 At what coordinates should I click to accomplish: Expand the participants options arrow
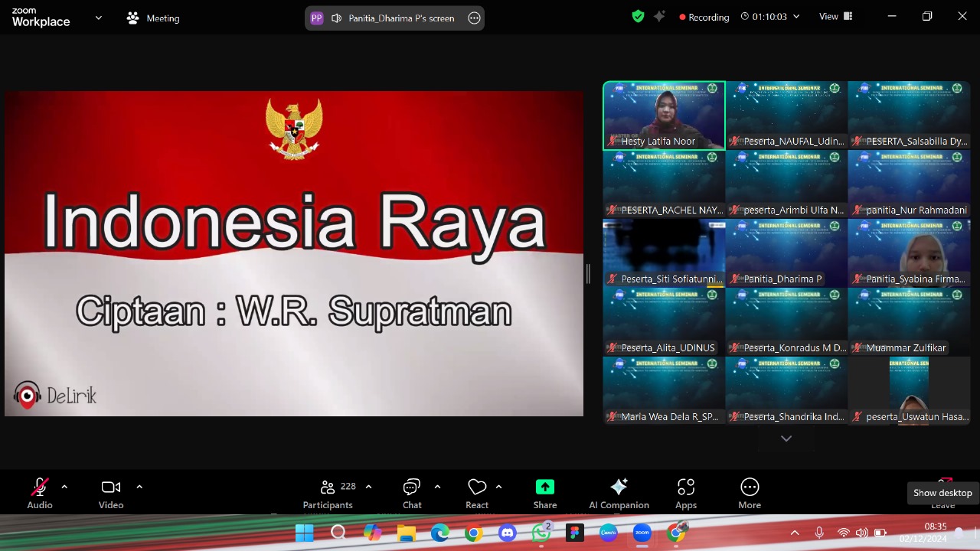coord(368,487)
